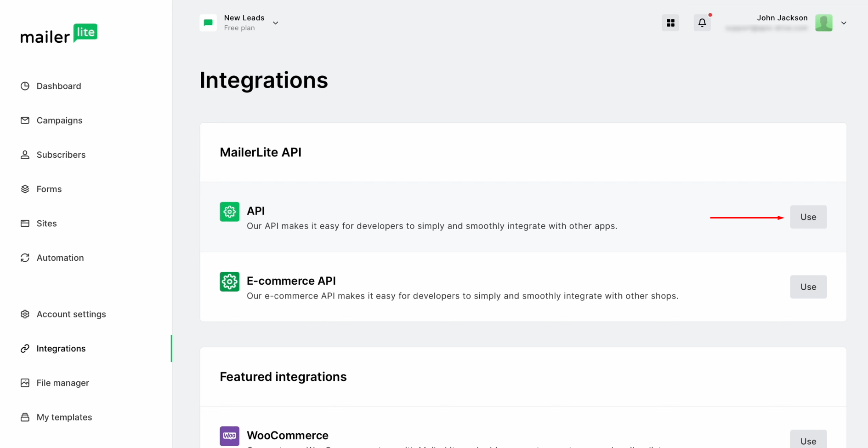868x448 pixels.
Task: Select Integrations in sidebar
Action: pyautogui.click(x=61, y=349)
